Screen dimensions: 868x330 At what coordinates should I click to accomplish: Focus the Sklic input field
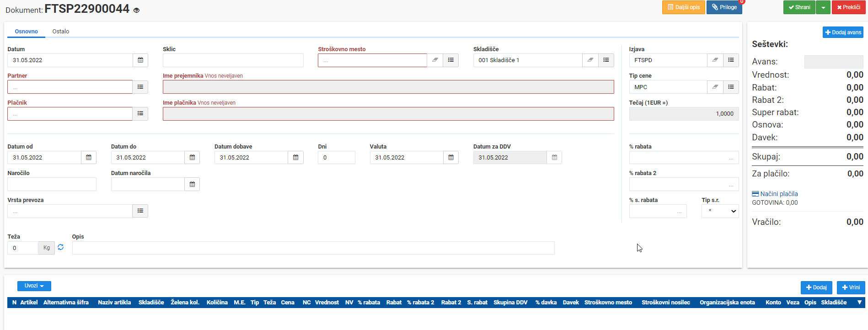233,60
